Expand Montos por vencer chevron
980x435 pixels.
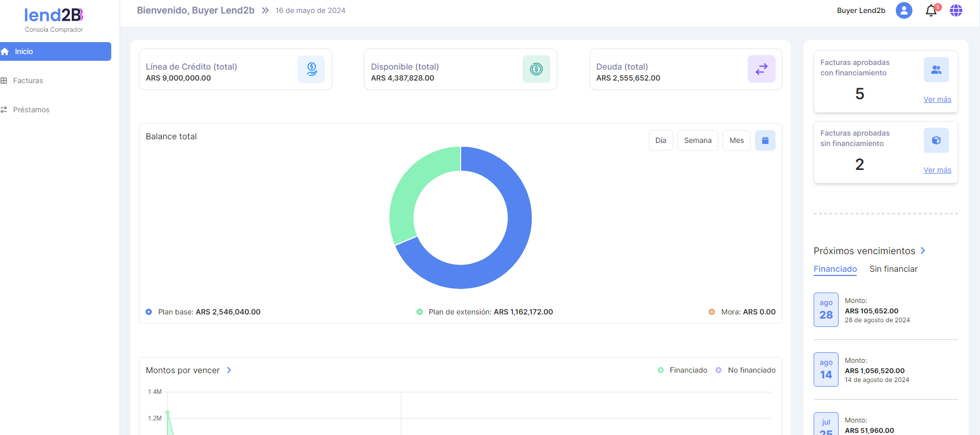[x=229, y=370]
